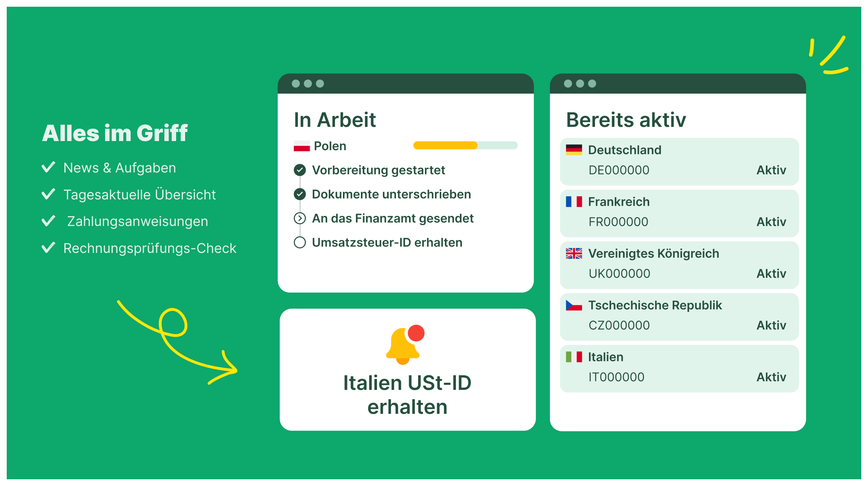Click the Deutschland flag icon
This screenshot has height=486, width=868.
point(574,150)
